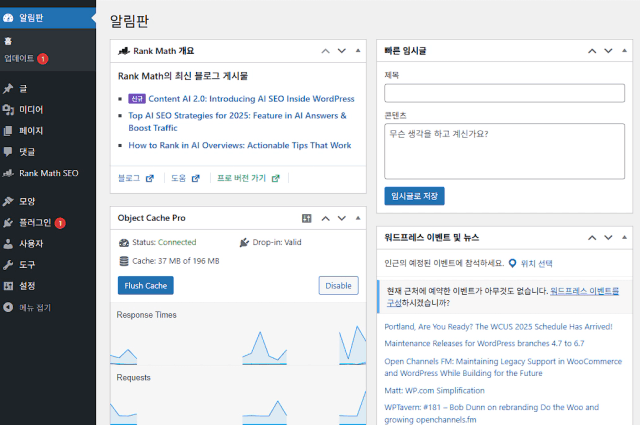Move the Object Cache Pro widget up
Image resolution: width=640 pixels, height=425 pixels.
point(325,218)
